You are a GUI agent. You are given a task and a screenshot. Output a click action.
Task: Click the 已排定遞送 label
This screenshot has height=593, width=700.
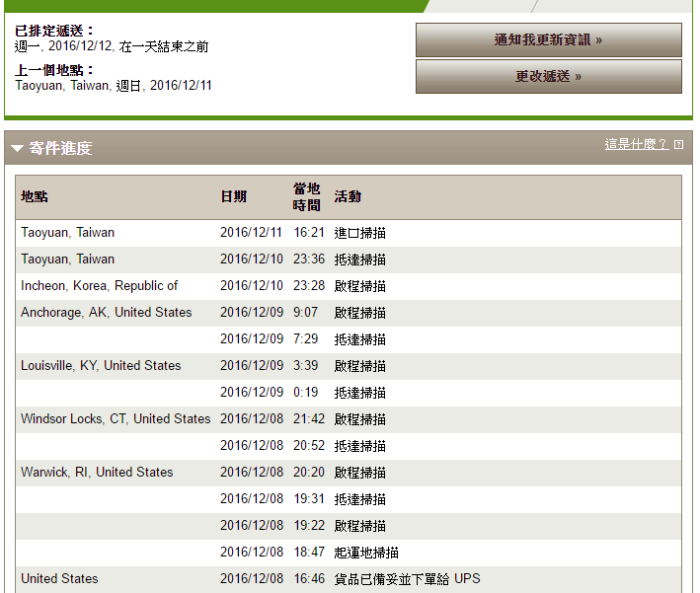coord(54,31)
